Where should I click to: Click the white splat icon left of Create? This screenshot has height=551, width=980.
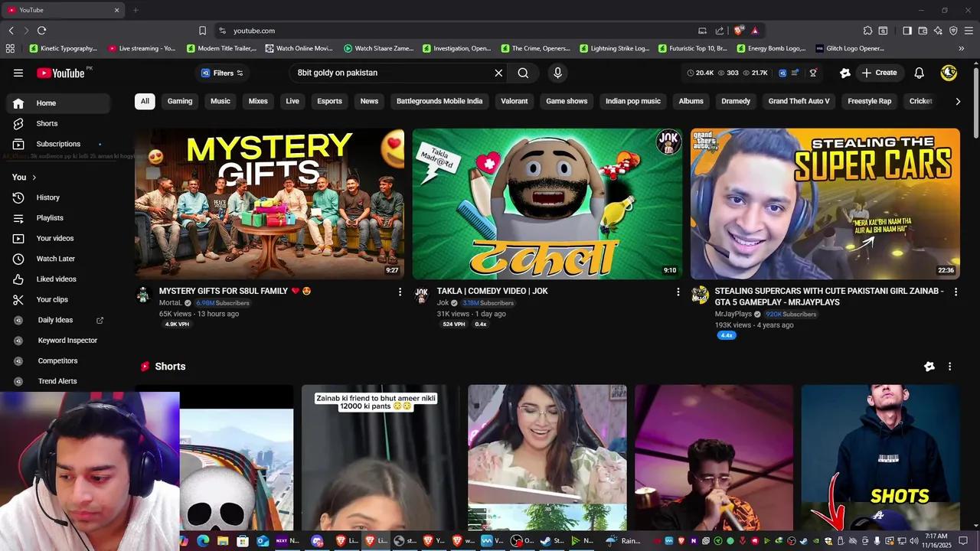coord(845,73)
